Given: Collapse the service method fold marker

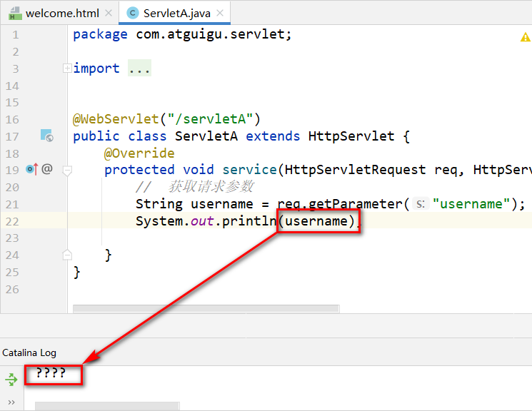Looking at the screenshot, I should [67, 170].
